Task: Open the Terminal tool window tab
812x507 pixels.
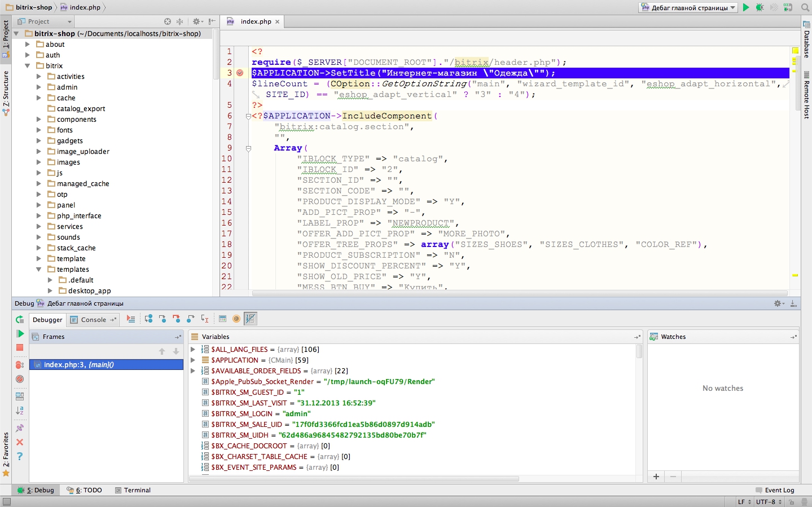Action: tap(133, 490)
